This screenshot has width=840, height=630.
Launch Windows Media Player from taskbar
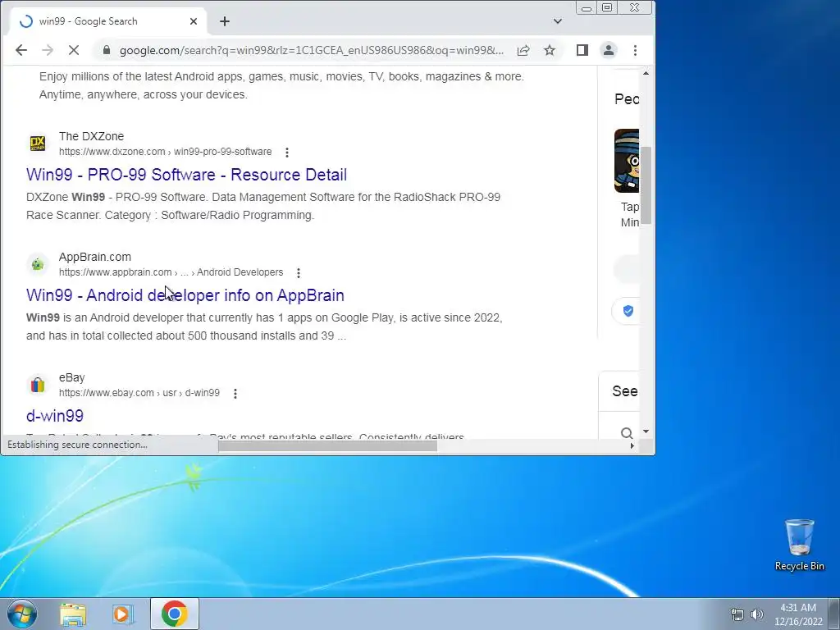[x=123, y=614]
